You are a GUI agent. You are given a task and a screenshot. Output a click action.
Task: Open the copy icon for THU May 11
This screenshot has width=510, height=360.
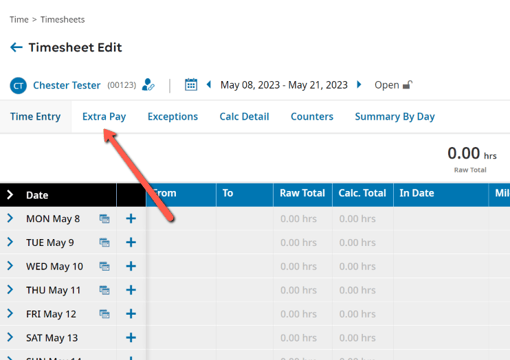(104, 290)
